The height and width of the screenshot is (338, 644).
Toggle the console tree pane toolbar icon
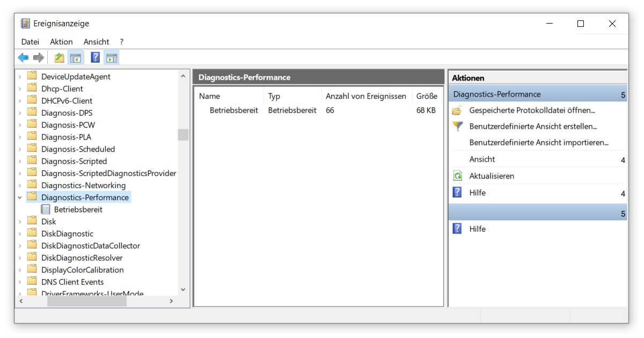point(76,57)
